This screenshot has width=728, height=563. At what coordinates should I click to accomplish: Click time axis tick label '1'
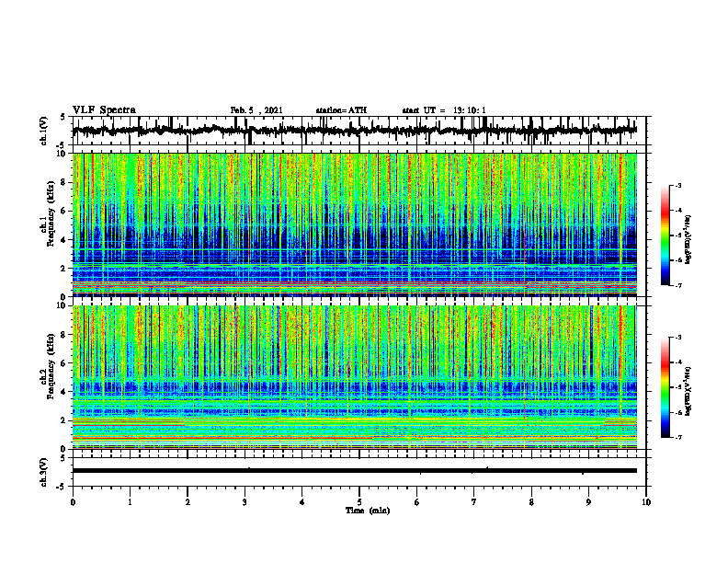click(x=130, y=502)
